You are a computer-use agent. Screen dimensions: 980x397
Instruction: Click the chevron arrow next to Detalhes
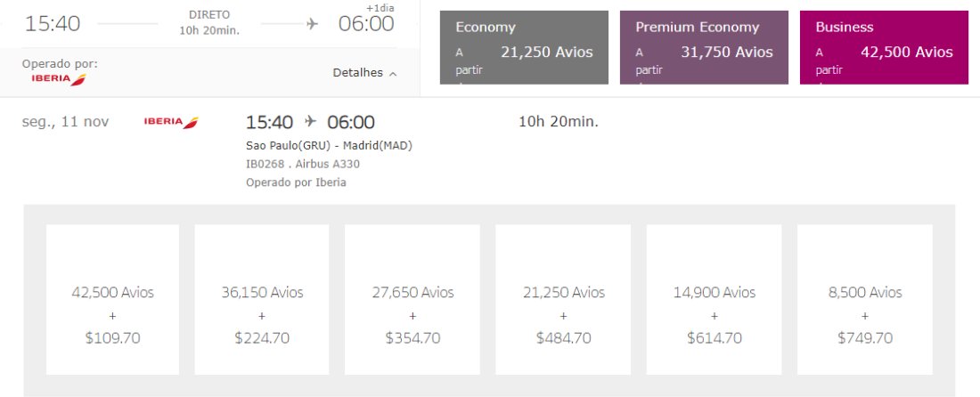(393, 73)
